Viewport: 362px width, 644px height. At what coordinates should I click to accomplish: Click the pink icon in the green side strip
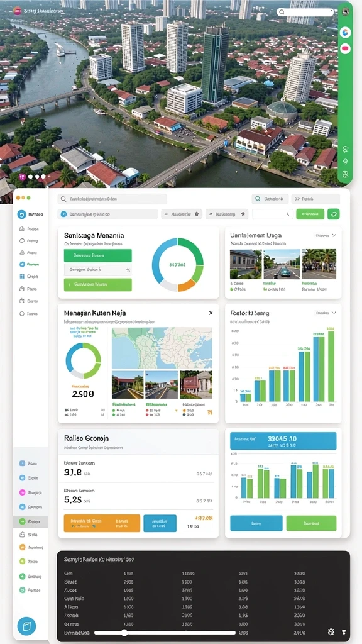click(x=346, y=49)
